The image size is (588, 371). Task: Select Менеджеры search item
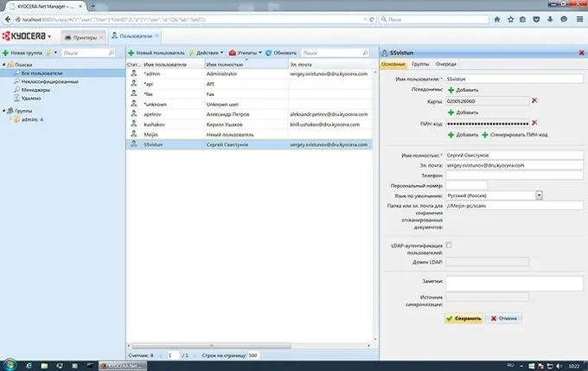click(x=35, y=90)
